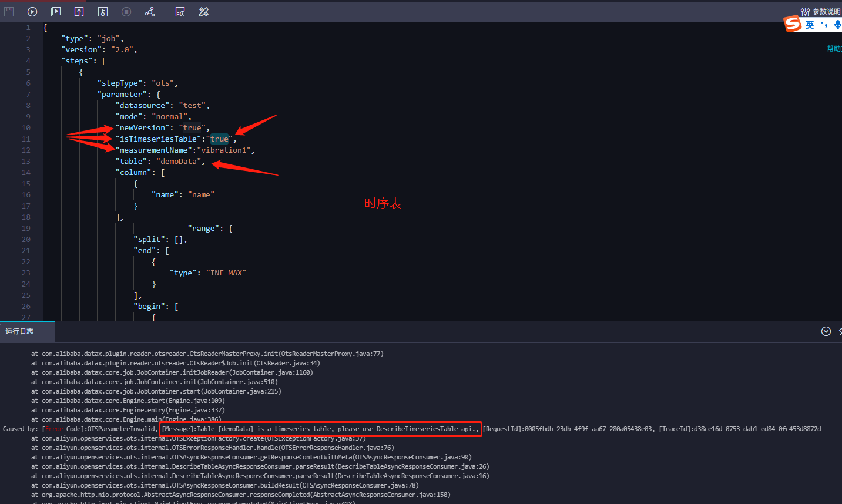The image size is (842, 504).
Task: Toggle the 英 language mode in IME bar
Action: (x=810, y=25)
